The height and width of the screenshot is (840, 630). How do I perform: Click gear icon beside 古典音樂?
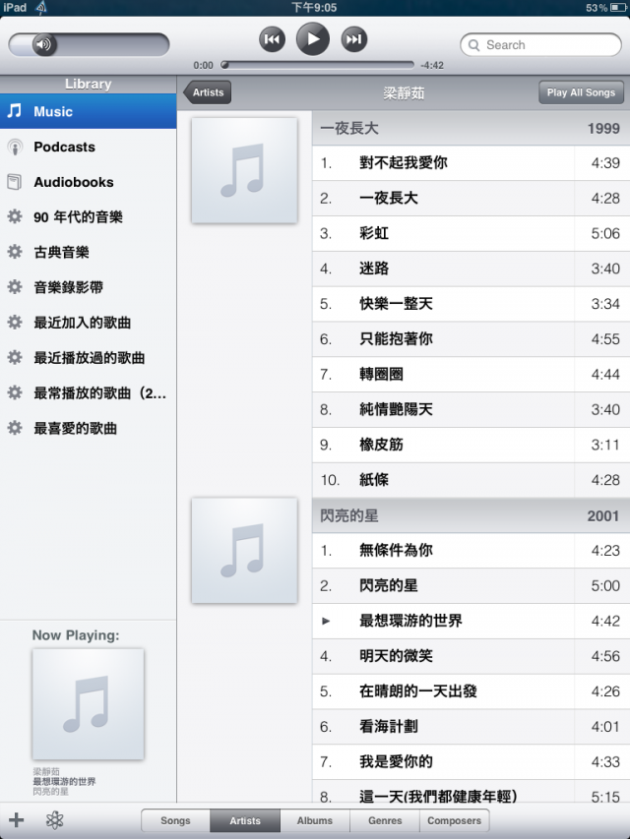[x=15, y=252]
